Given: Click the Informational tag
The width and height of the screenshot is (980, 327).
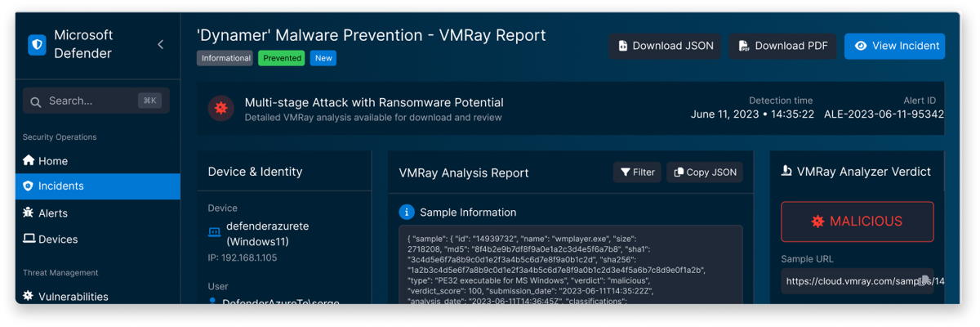Looking at the screenshot, I should 225,58.
